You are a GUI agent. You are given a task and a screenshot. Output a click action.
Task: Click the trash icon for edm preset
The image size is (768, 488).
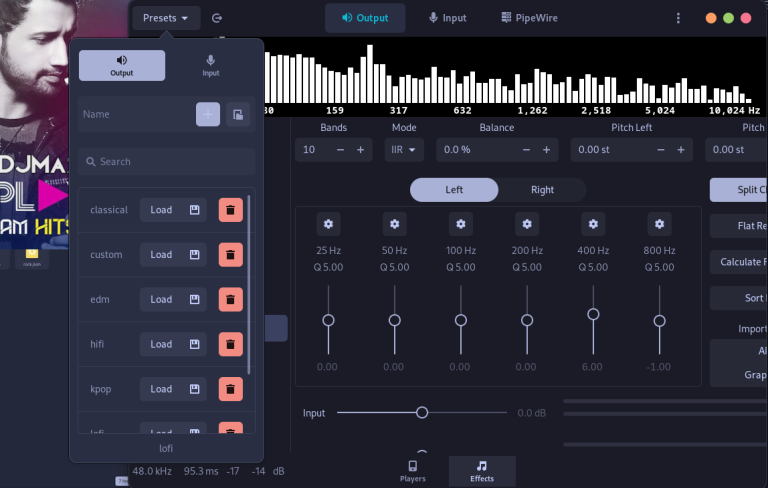[231, 300]
